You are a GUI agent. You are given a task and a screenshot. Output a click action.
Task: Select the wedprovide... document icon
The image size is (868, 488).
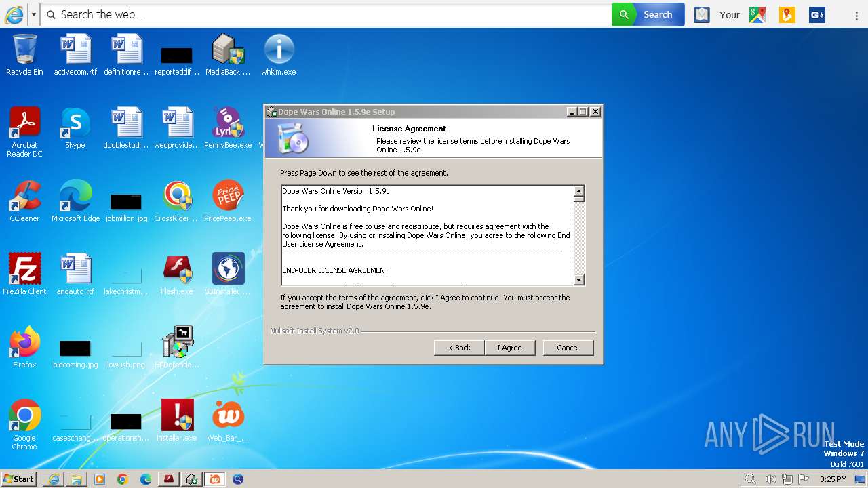[177, 127]
